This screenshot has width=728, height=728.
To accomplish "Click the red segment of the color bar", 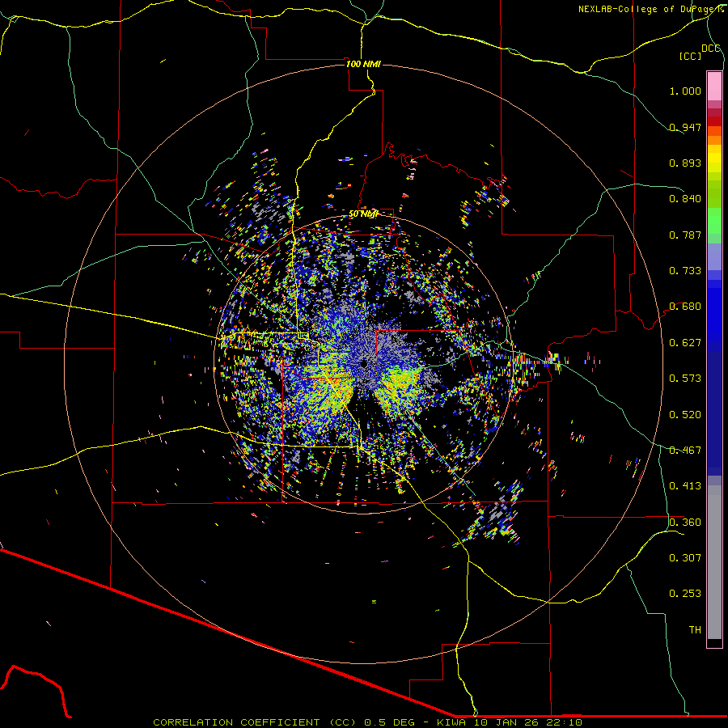I will [x=714, y=121].
